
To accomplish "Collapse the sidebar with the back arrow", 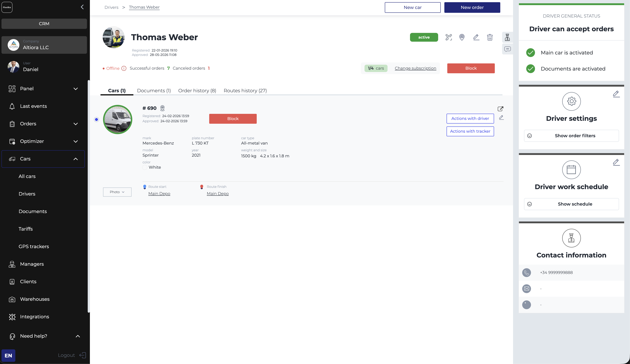I will pos(82,7).
